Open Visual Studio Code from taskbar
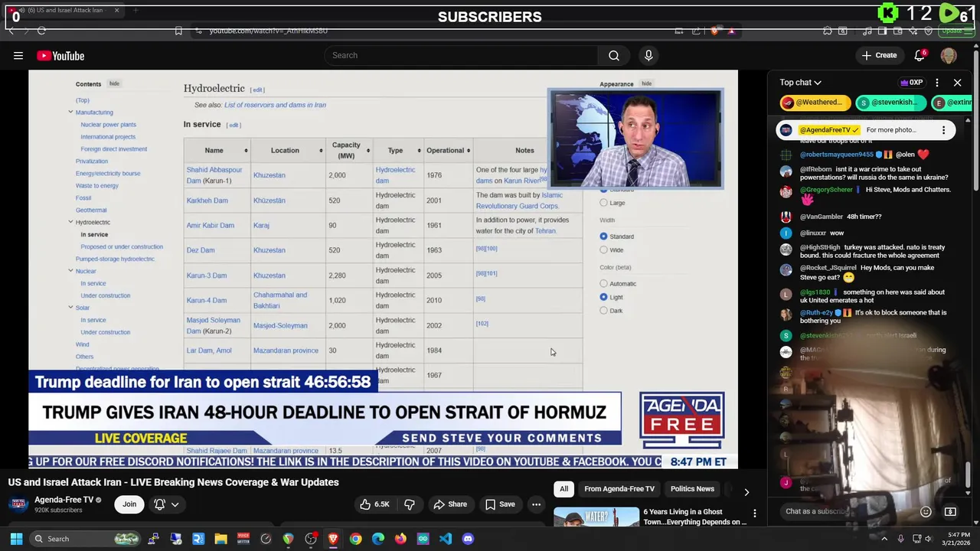 coord(446,539)
